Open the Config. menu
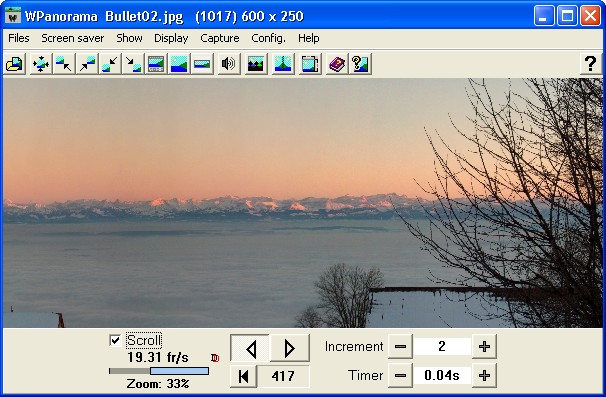Screen dimensions: 606x397 click(x=268, y=38)
